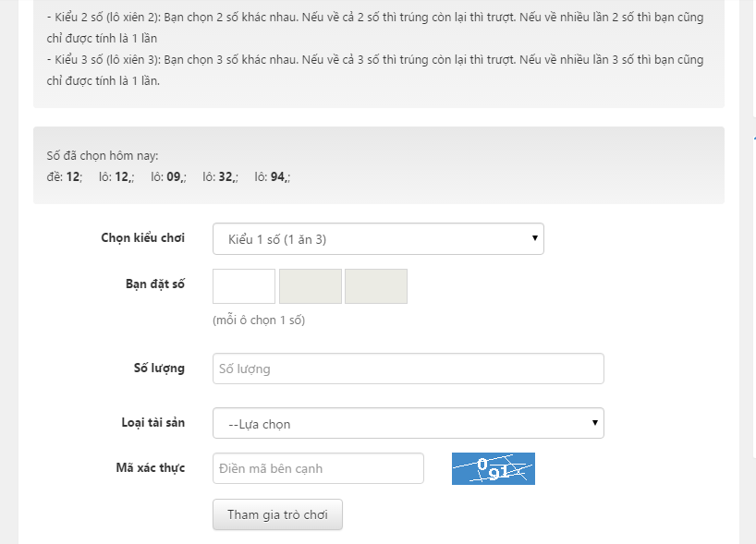
Task: Click the "Số đã chọn hôm nay" heading
Action: coord(103,156)
